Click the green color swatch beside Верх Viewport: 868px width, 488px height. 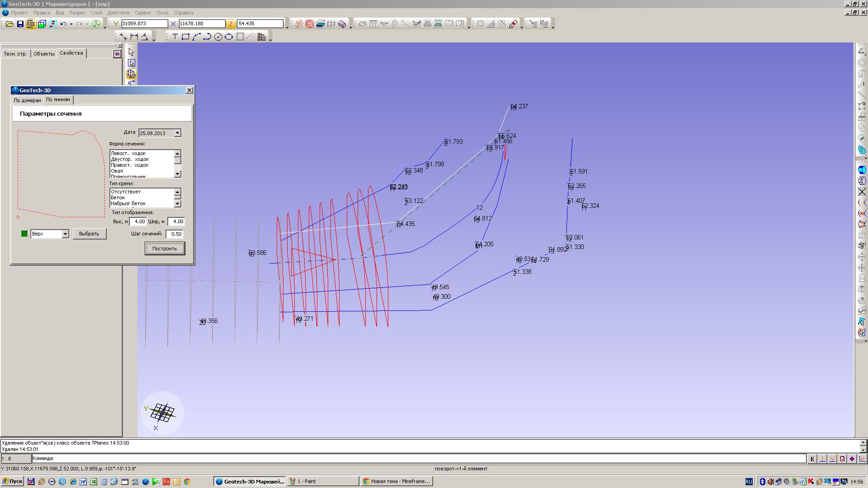point(24,234)
